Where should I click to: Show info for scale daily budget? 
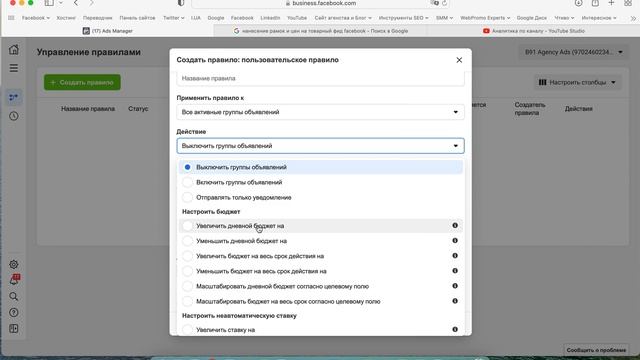(x=455, y=286)
